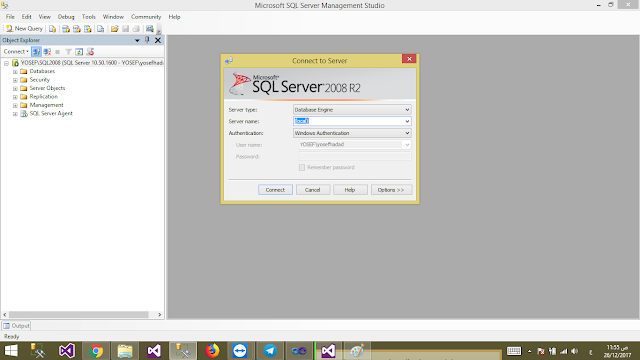Click the Save disk icon in toolbar
This screenshot has width=640, height=360.
click(125, 29)
